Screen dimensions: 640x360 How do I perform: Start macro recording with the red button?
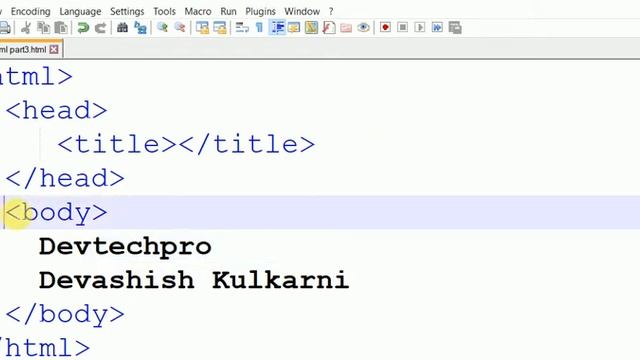(385, 28)
